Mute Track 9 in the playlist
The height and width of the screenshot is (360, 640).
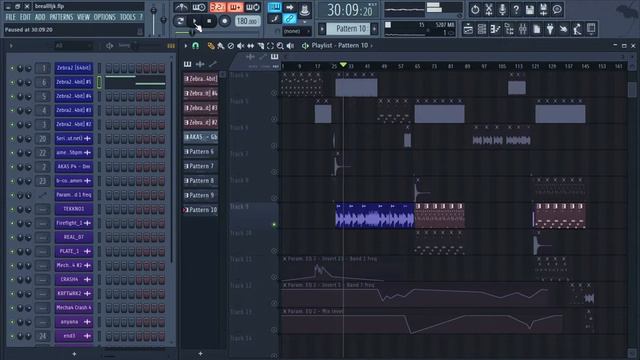coord(274,224)
